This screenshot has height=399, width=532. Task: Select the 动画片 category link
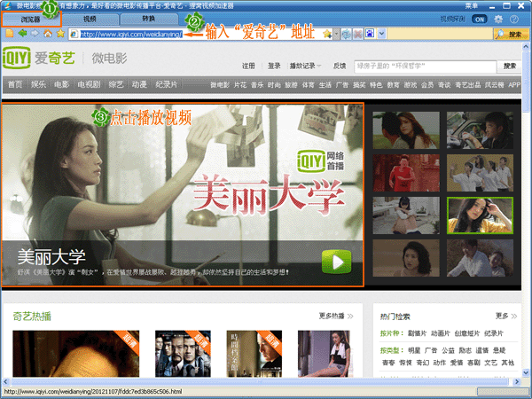point(441,333)
